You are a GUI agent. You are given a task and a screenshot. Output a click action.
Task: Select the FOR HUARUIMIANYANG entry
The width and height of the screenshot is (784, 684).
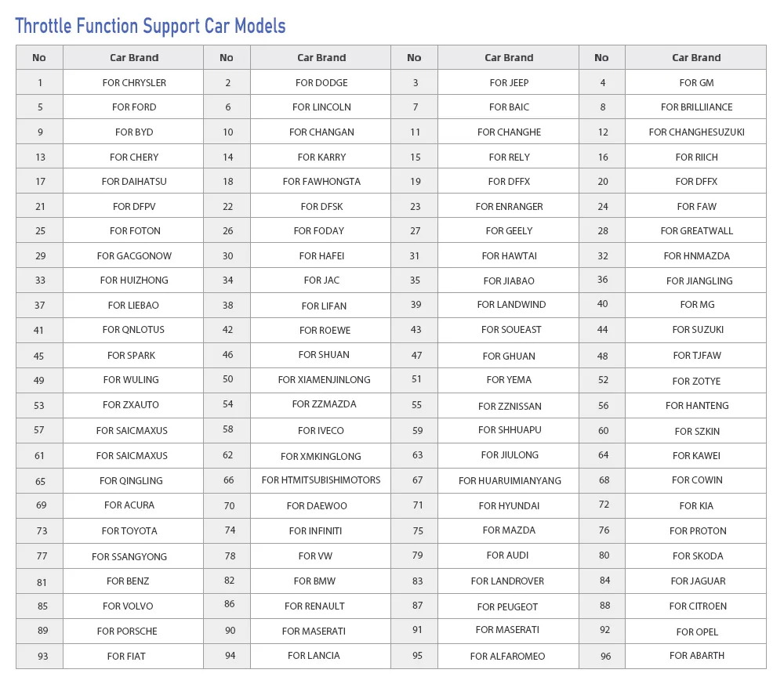tap(510, 480)
